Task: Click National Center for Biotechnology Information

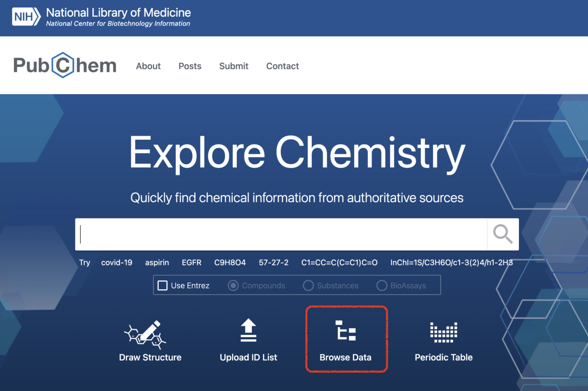Action: (118, 24)
